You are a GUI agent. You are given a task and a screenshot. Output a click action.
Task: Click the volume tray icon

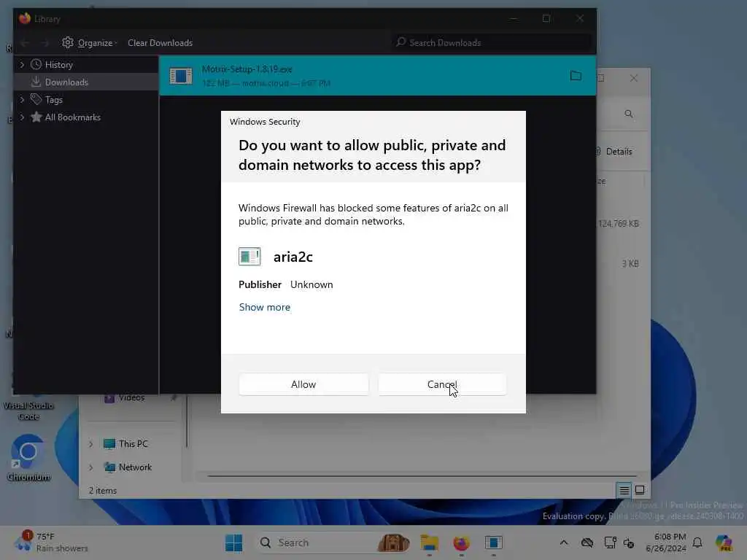click(x=629, y=542)
